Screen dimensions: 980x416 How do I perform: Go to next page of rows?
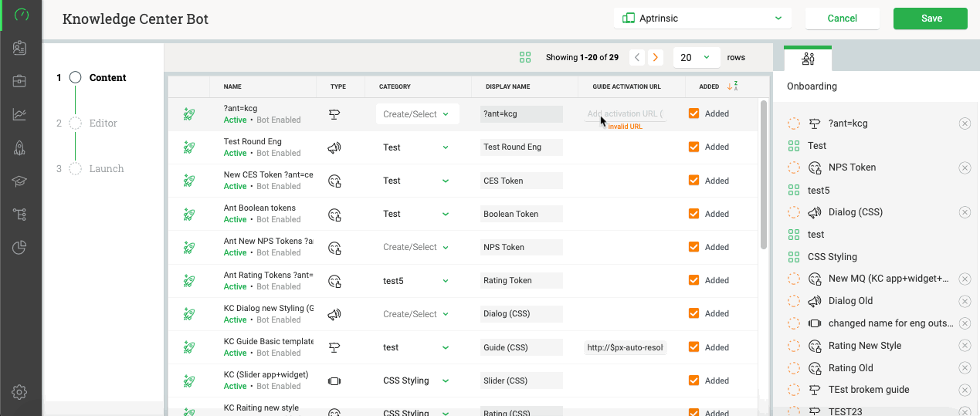pos(656,57)
